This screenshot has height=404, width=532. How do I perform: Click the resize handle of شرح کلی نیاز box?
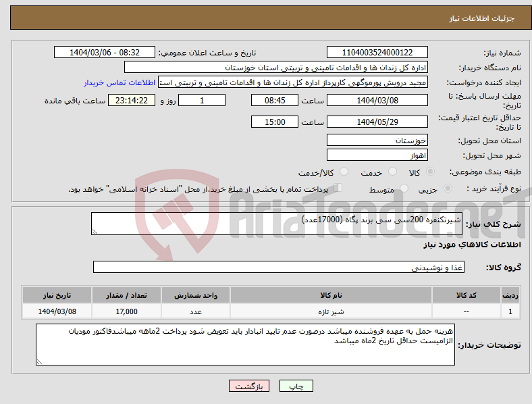[95, 232]
